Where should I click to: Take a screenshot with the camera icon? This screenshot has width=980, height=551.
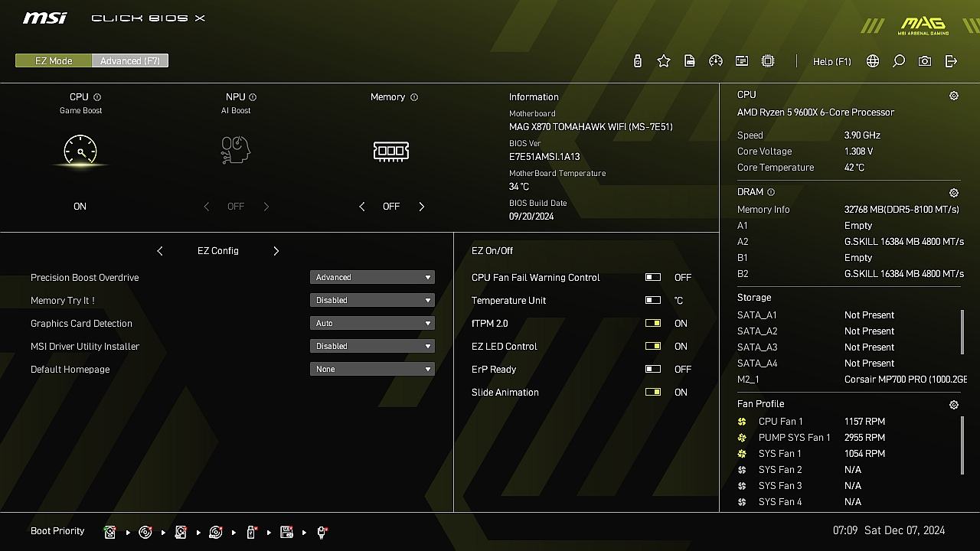(x=925, y=61)
